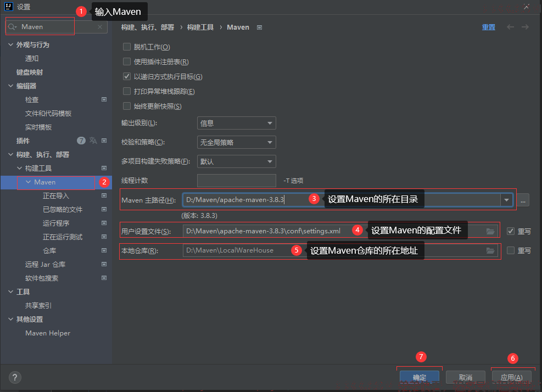Collapse 构建、执行、部署 section
This screenshot has width=542, height=392.
[x=11, y=154]
